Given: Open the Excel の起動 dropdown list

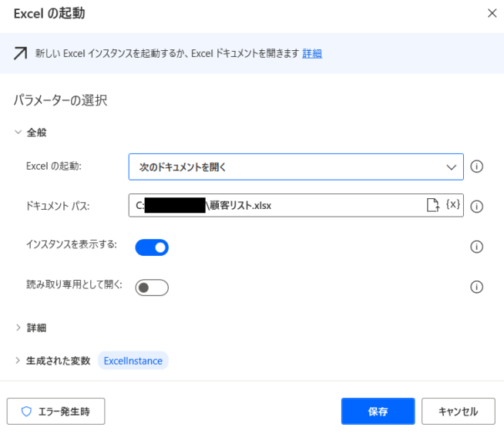Looking at the screenshot, I should pos(296,167).
